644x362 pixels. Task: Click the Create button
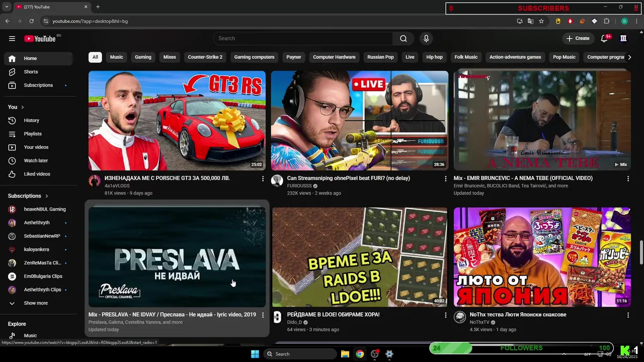point(578,38)
